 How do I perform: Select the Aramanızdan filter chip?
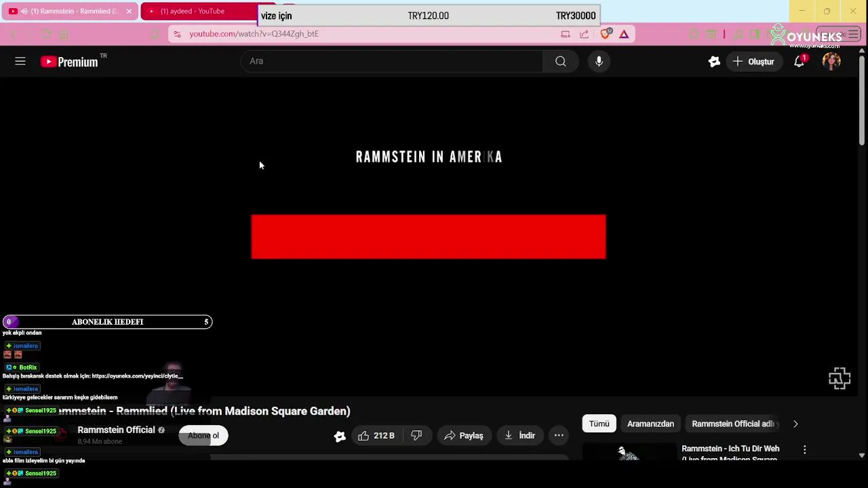pyautogui.click(x=650, y=424)
